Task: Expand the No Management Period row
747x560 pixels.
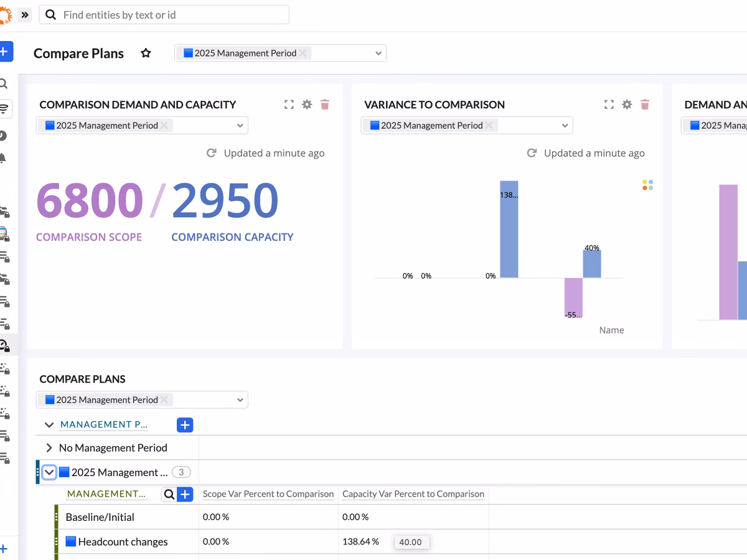Action: [x=49, y=448]
